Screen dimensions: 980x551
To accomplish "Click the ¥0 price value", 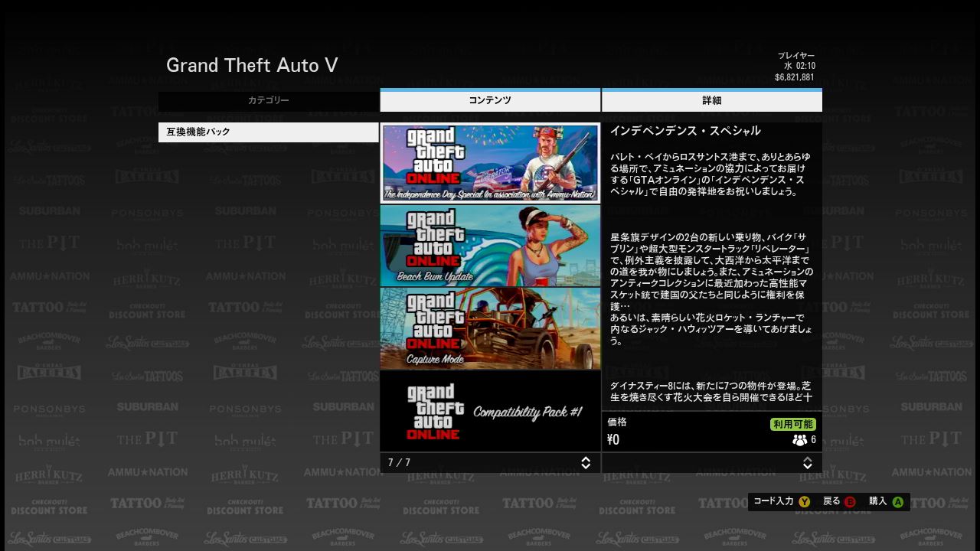I will click(613, 440).
